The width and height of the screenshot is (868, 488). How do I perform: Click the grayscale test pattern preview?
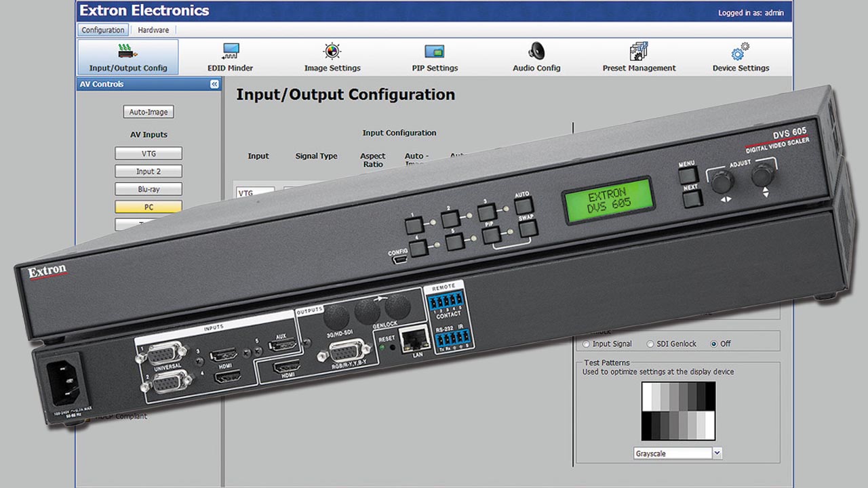(678, 411)
